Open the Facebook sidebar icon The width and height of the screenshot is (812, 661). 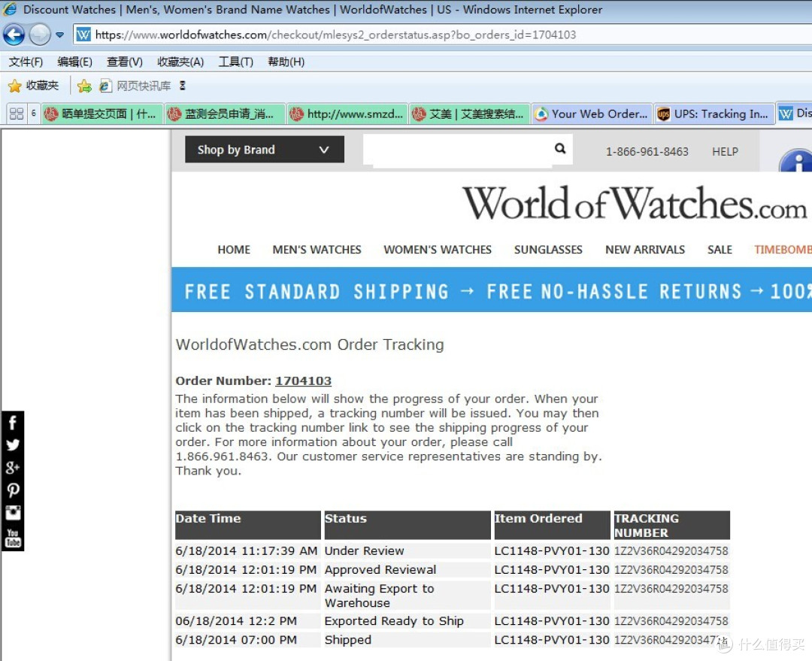click(13, 423)
